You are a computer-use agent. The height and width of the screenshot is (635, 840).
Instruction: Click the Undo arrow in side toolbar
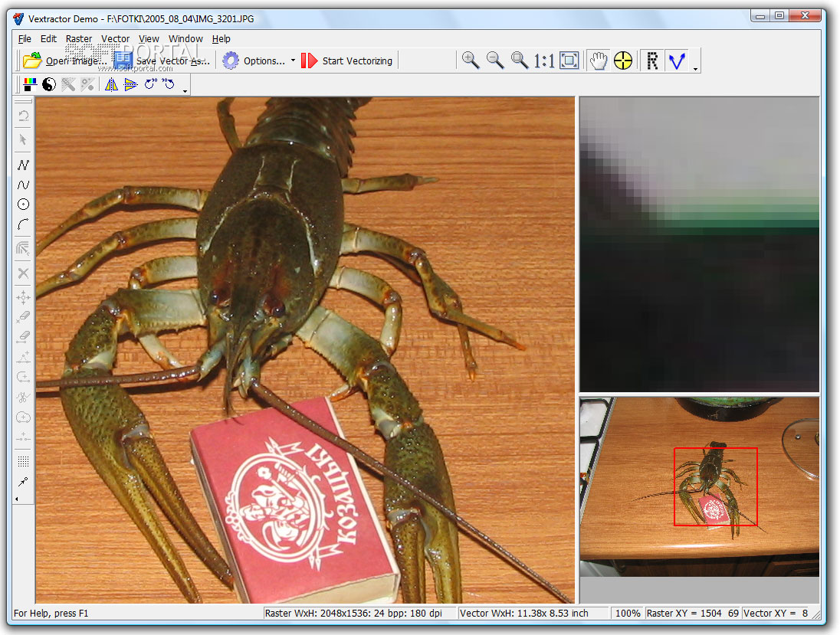pyautogui.click(x=23, y=116)
